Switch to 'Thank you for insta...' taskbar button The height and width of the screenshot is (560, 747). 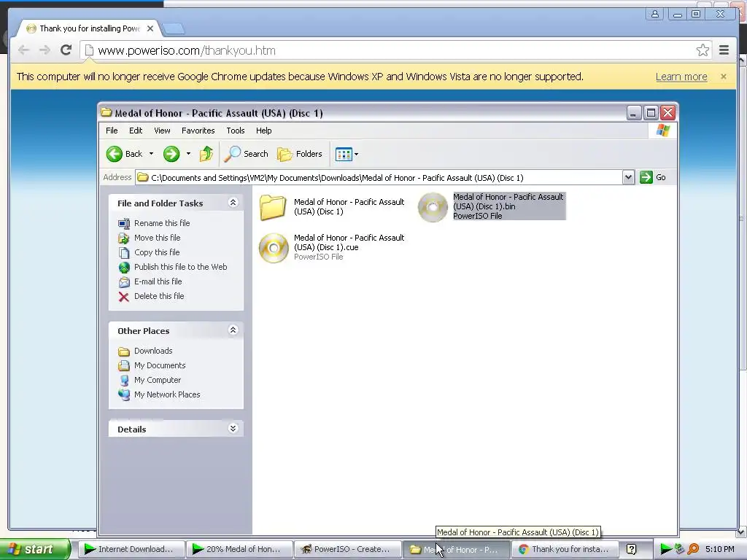[x=565, y=550]
